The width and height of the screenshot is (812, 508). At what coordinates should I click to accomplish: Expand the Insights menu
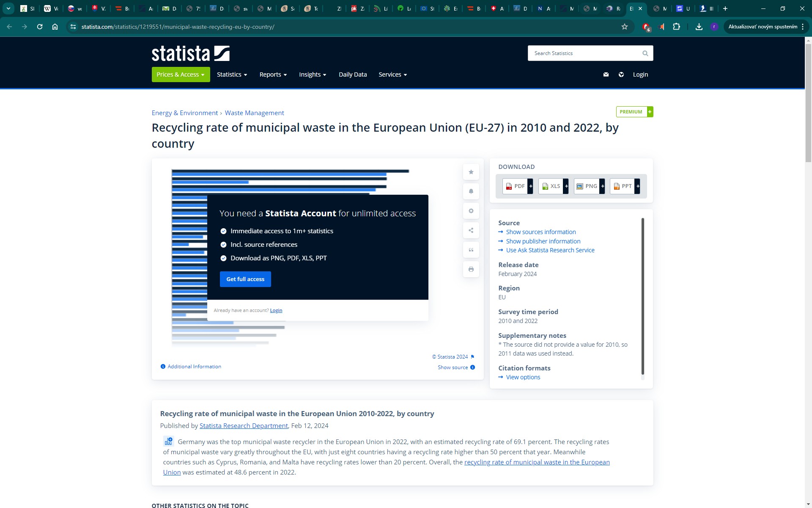[x=313, y=75]
